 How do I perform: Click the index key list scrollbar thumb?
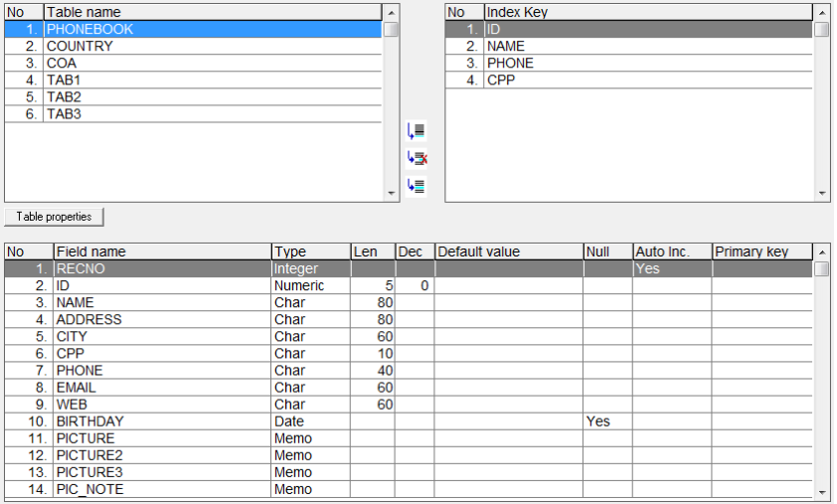(822, 30)
